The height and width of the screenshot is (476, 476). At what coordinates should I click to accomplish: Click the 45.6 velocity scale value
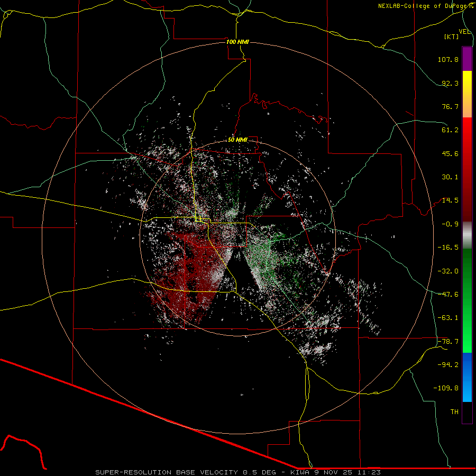(450, 153)
